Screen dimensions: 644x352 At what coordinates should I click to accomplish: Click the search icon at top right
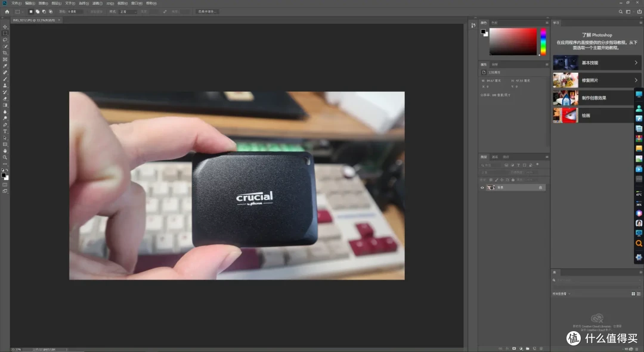pos(621,11)
